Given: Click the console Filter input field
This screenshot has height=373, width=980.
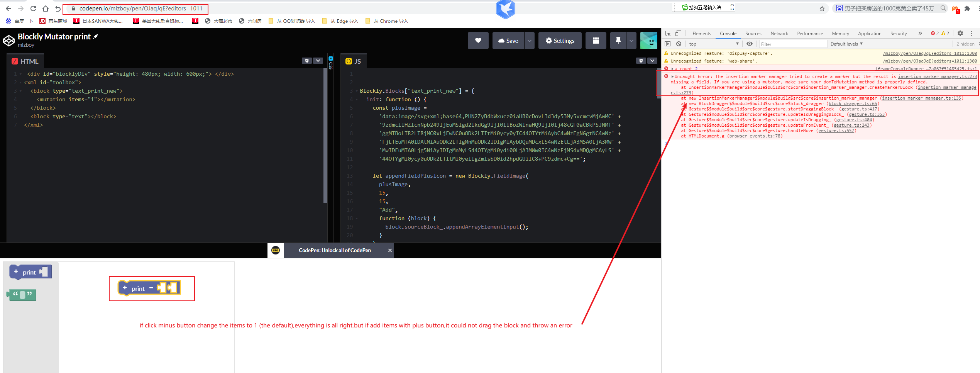Looking at the screenshot, I should (793, 44).
